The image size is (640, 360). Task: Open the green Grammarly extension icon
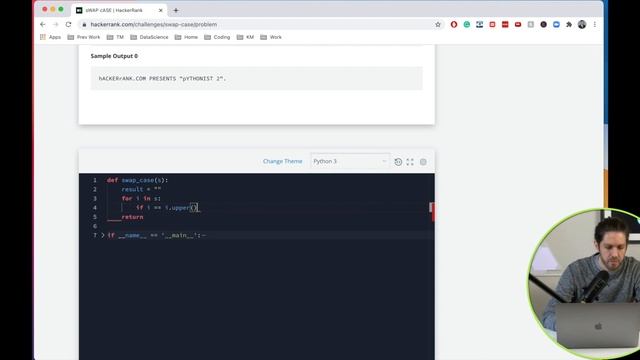pos(467,24)
